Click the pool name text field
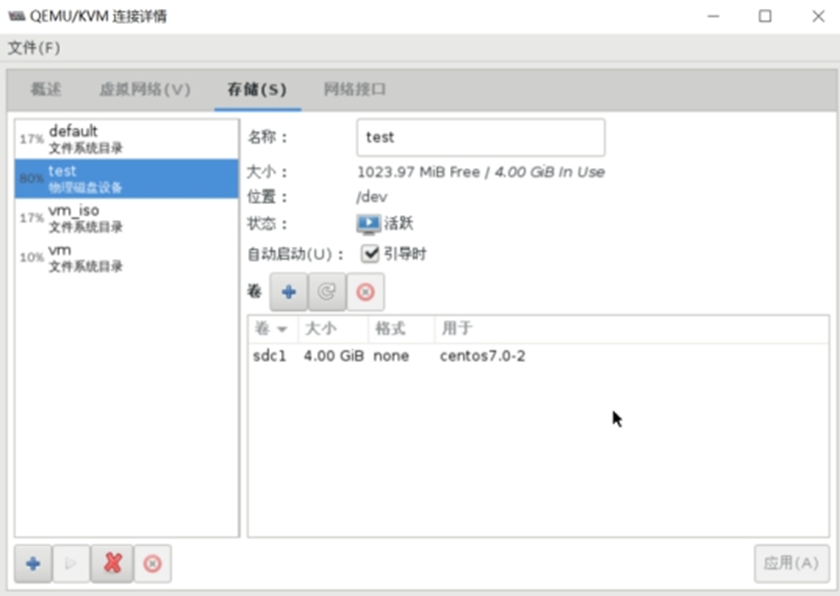 [480, 138]
